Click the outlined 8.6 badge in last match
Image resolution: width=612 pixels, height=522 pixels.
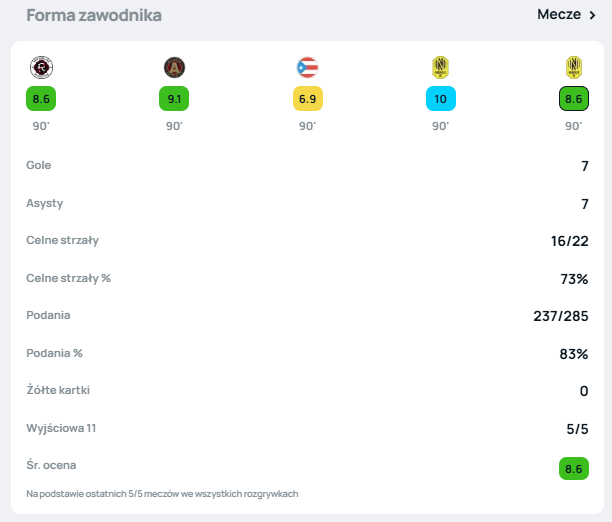[x=573, y=99]
